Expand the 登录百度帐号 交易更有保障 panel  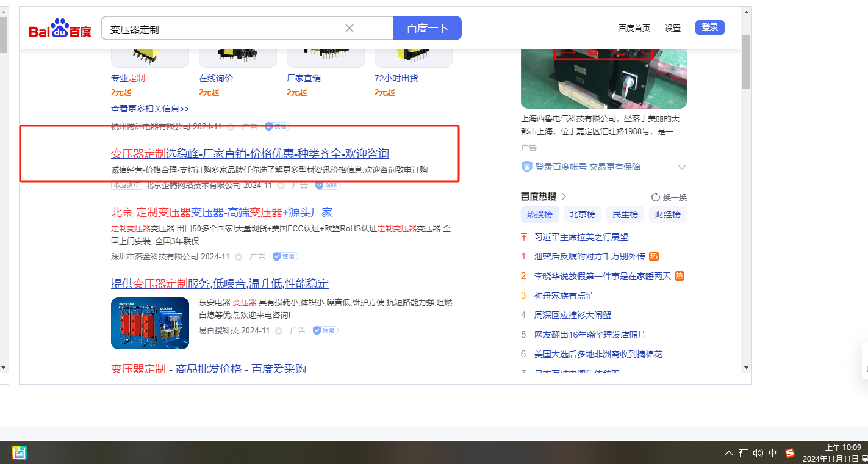(x=682, y=167)
